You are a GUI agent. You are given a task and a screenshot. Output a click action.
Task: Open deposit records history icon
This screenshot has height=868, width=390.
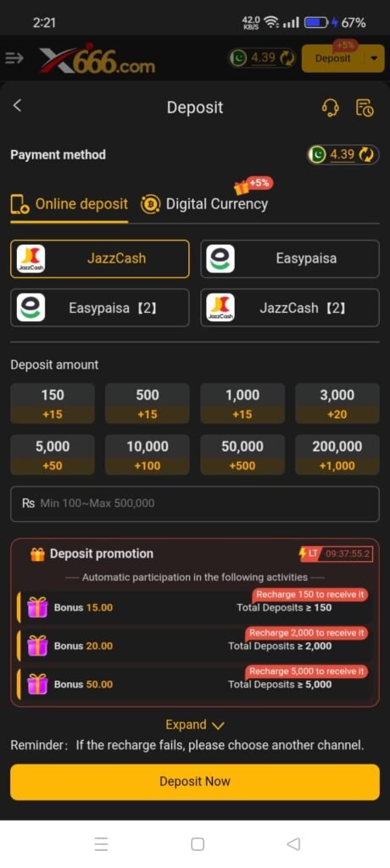pyautogui.click(x=365, y=108)
